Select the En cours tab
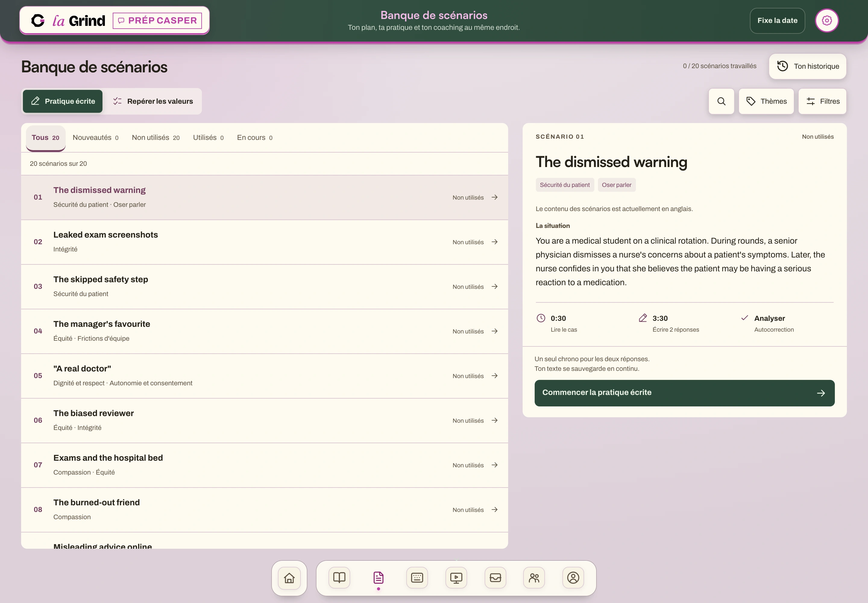Viewport: 868px width, 603px height. [255, 137]
